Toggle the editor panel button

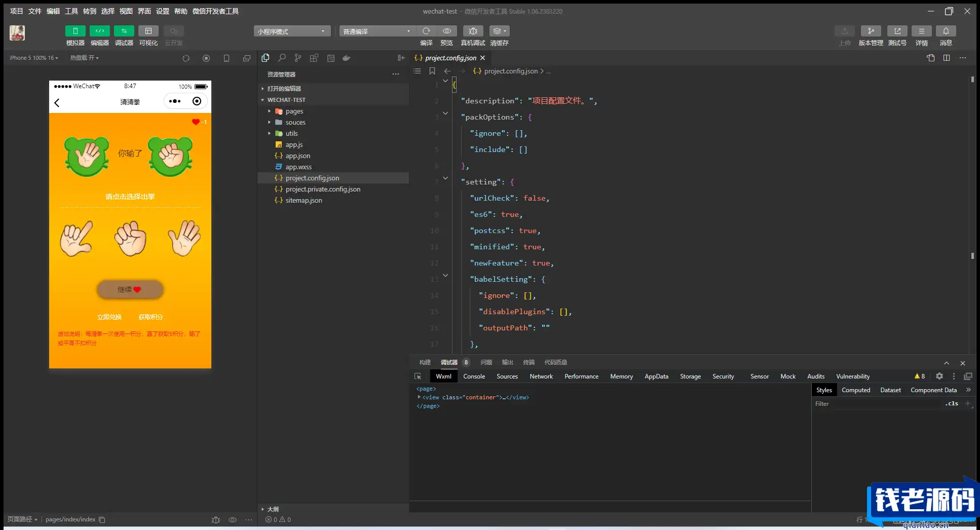click(99, 31)
